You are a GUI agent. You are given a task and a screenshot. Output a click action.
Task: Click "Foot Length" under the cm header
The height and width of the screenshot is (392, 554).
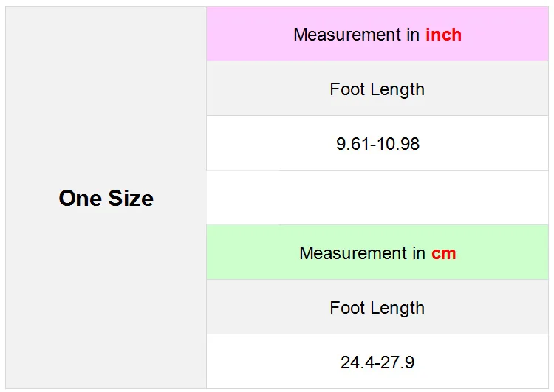click(377, 308)
